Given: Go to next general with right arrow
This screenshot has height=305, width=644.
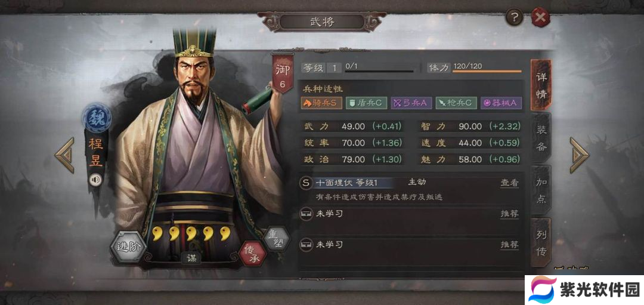Looking at the screenshot, I should pyautogui.click(x=579, y=155).
